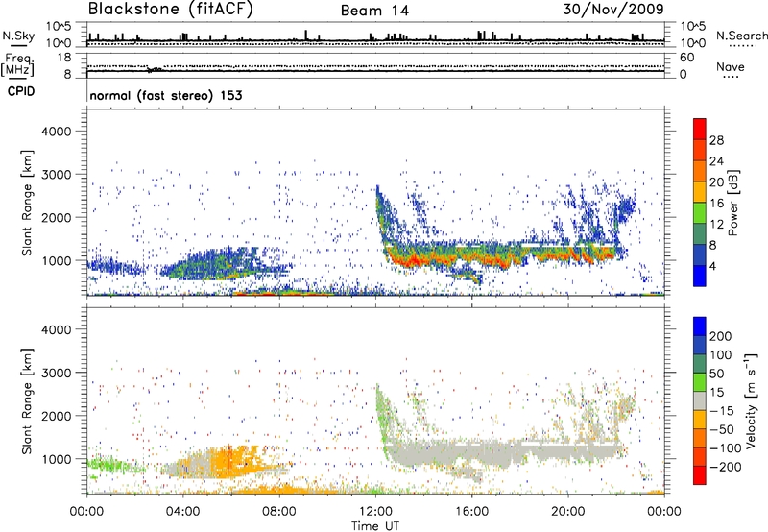Screen dimensions: 768x532
Task: Click the 'Velocity [m s-1]' color bar label
Action: tap(750, 400)
